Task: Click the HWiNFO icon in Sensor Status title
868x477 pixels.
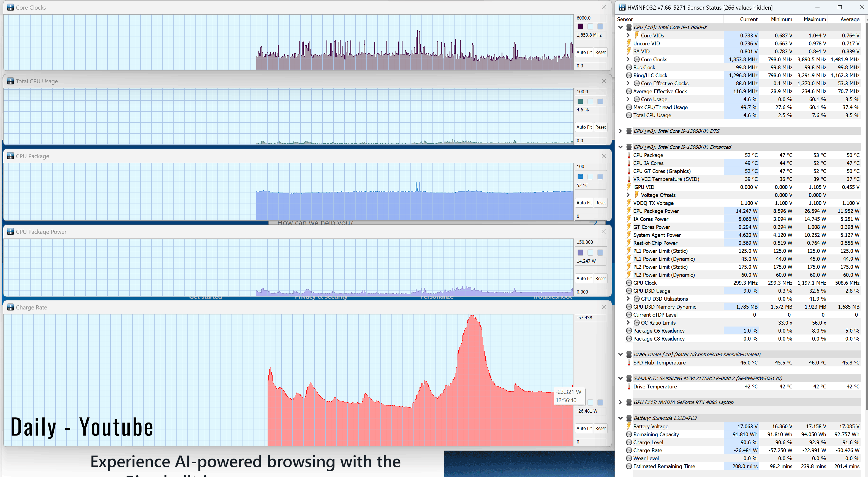Action: pyautogui.click(x=622, y=7)
